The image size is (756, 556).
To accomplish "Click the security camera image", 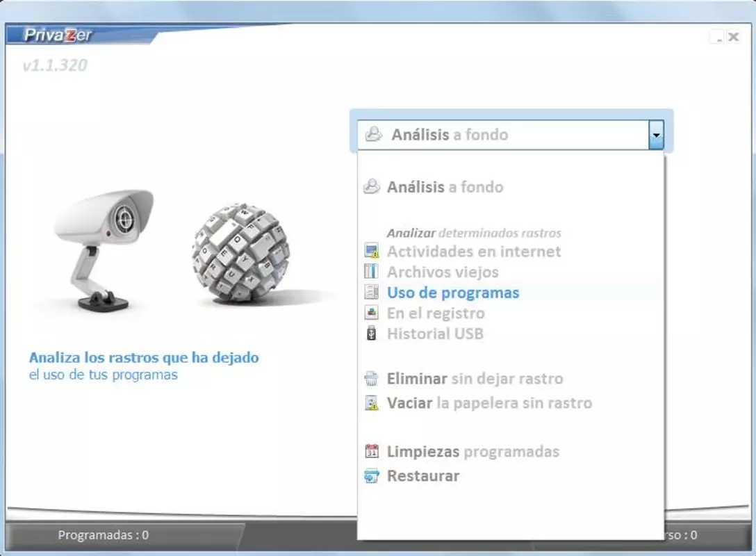I will click(x=104, y=250).
